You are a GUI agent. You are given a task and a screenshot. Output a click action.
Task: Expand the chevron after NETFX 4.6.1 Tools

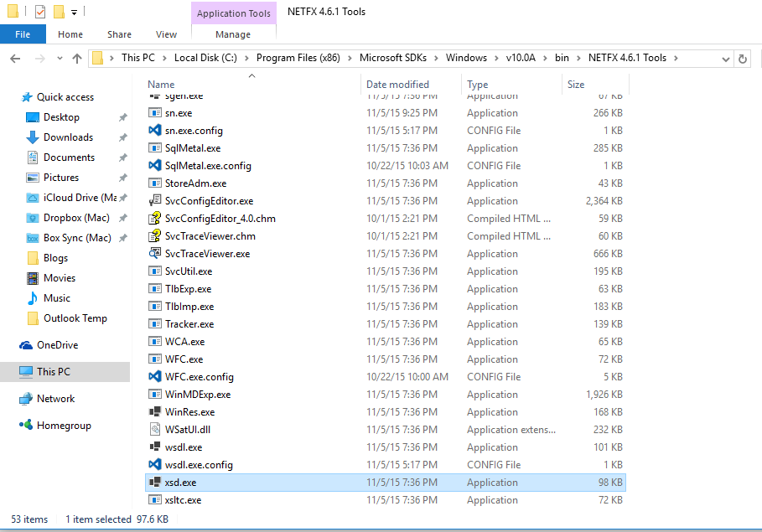[676, 59]
